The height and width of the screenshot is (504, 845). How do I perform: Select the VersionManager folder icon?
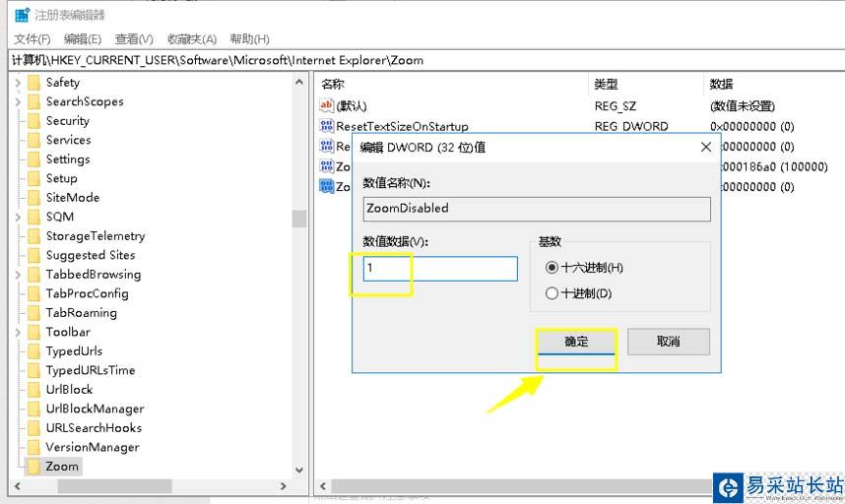pos(33,447)
